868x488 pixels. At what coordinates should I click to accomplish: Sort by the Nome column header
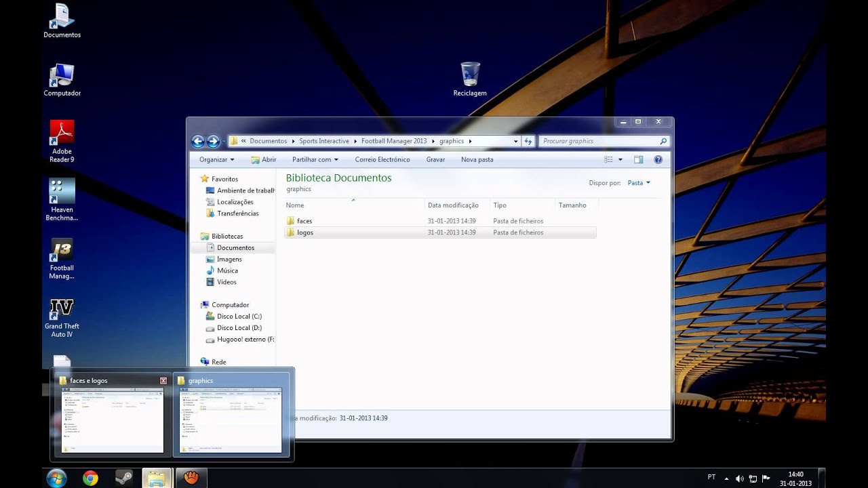click(353, 205)
